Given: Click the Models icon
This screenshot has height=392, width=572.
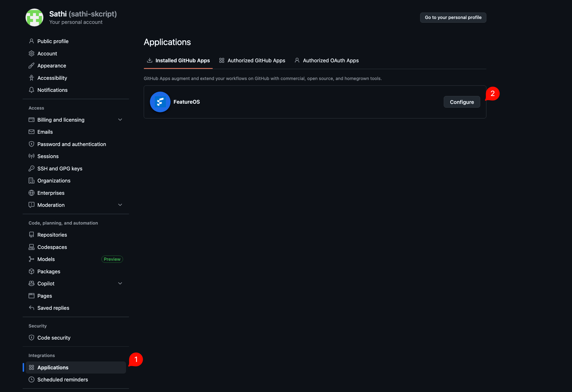Looking at the screenshot, I should [x=32, y=259].
